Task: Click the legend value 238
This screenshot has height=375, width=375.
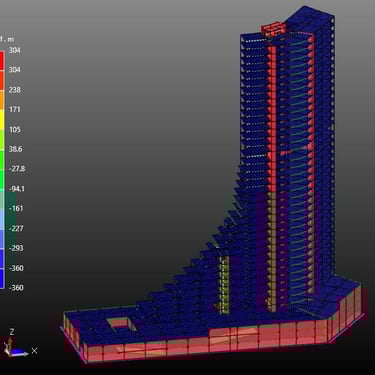Action: 15,90
